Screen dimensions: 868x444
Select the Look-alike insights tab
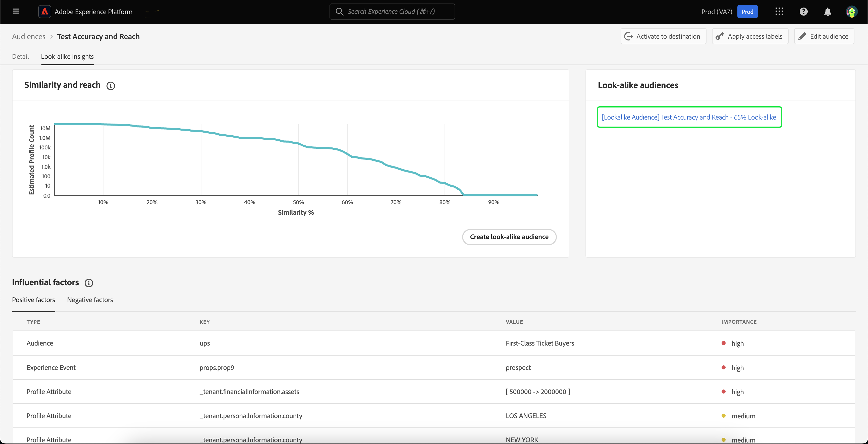67,56
